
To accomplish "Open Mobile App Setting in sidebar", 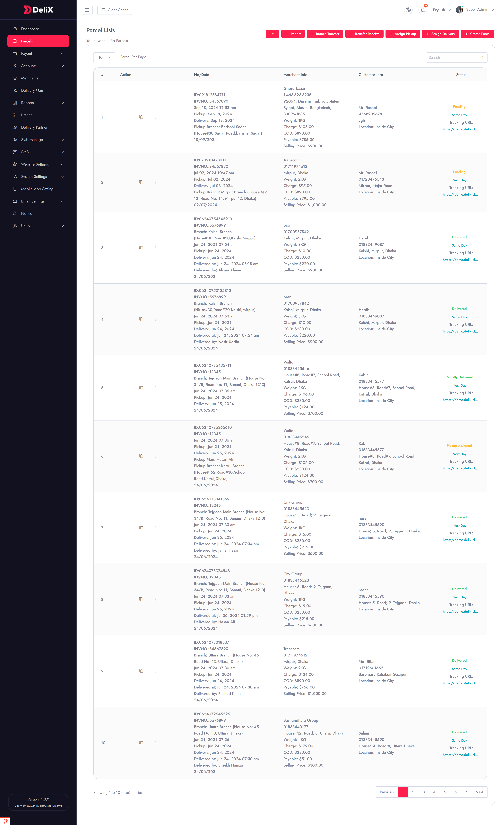I will [38, 189].
